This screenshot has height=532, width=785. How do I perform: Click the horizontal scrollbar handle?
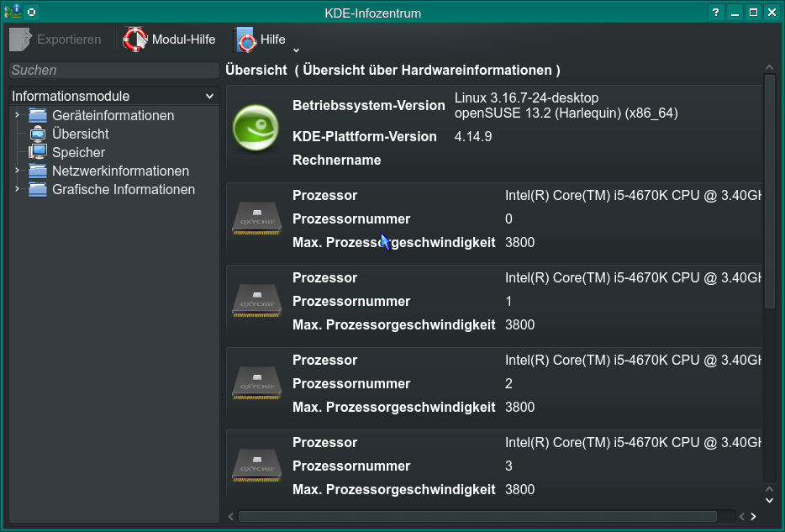(x=477, y=517)
